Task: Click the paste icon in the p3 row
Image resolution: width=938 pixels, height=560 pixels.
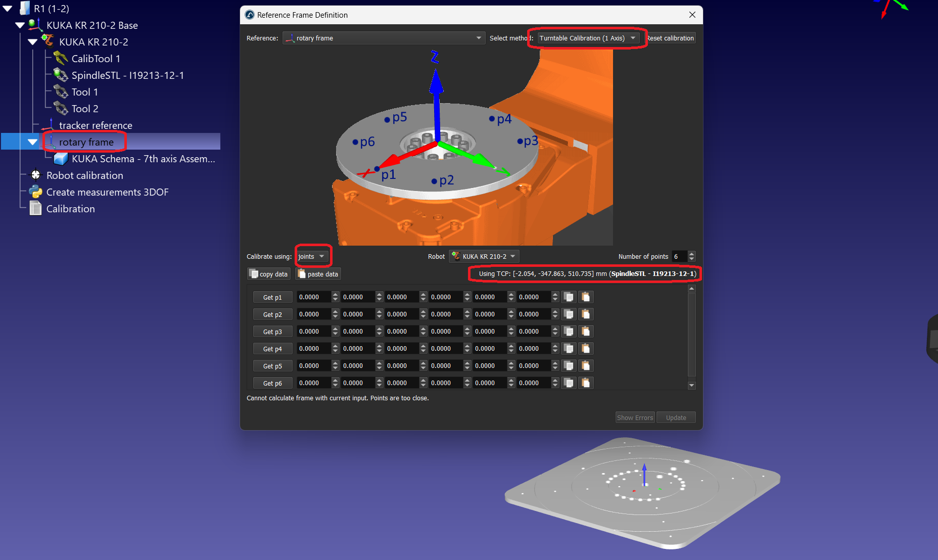Action: (x=585, y=332)
